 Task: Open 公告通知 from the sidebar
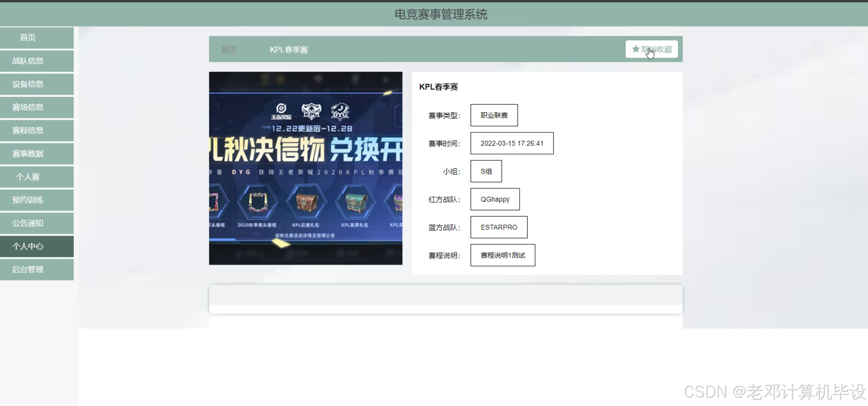pyautogui.click(x=37, y=223)
